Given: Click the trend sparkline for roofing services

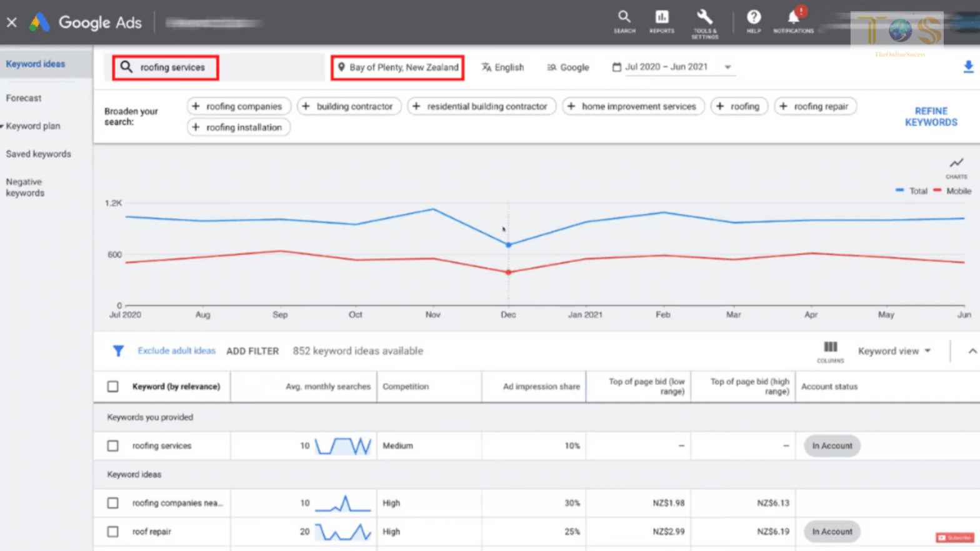Looking at the screenshot, I should pos(343,446).
